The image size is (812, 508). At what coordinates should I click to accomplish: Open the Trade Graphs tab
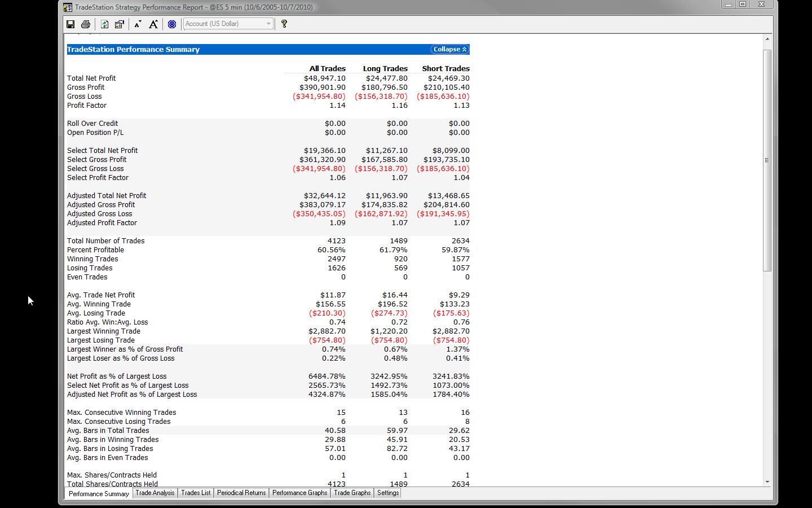point(352,493)
